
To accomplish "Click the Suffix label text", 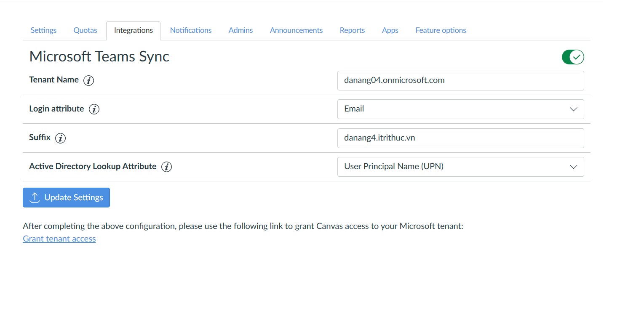I will [40, 137].
